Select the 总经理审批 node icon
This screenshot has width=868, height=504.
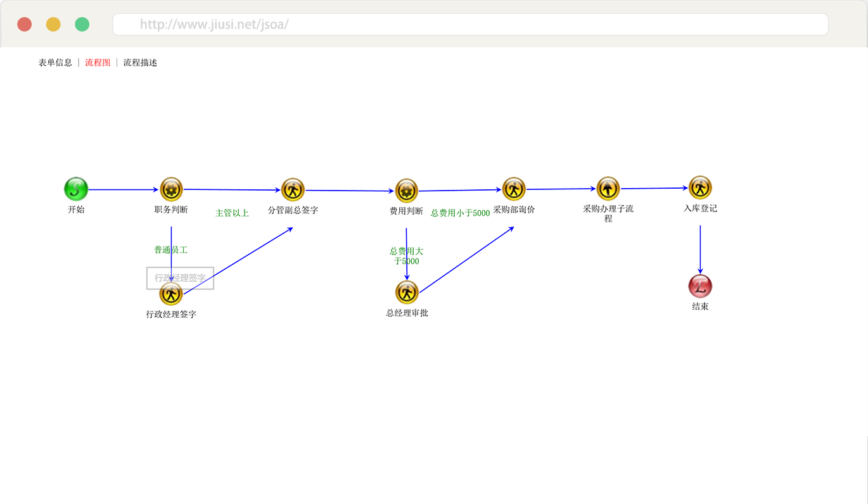[407, 293]
